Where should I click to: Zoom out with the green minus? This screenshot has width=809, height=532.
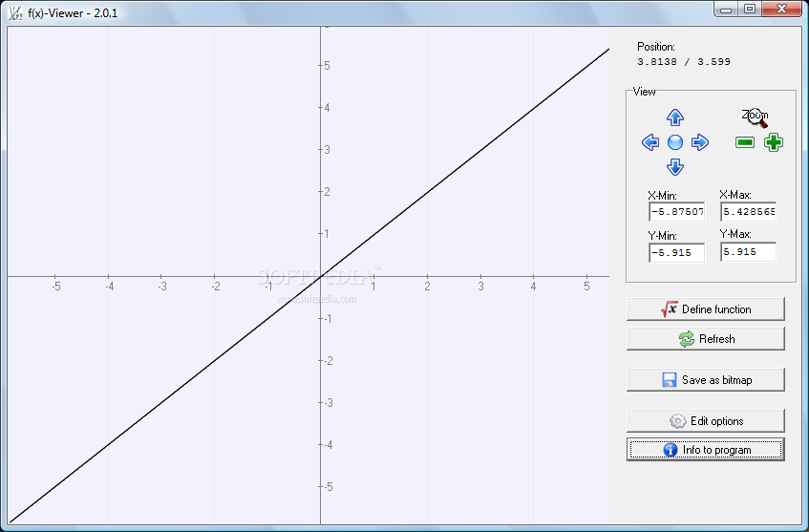744,142
